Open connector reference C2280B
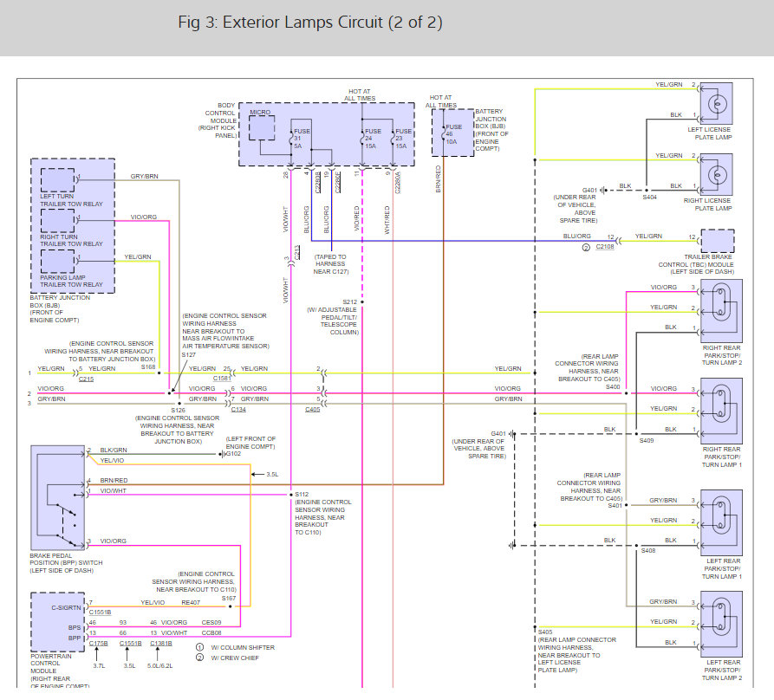The width and height of the screenshot is (774, 700). click(x=317, y=182)
